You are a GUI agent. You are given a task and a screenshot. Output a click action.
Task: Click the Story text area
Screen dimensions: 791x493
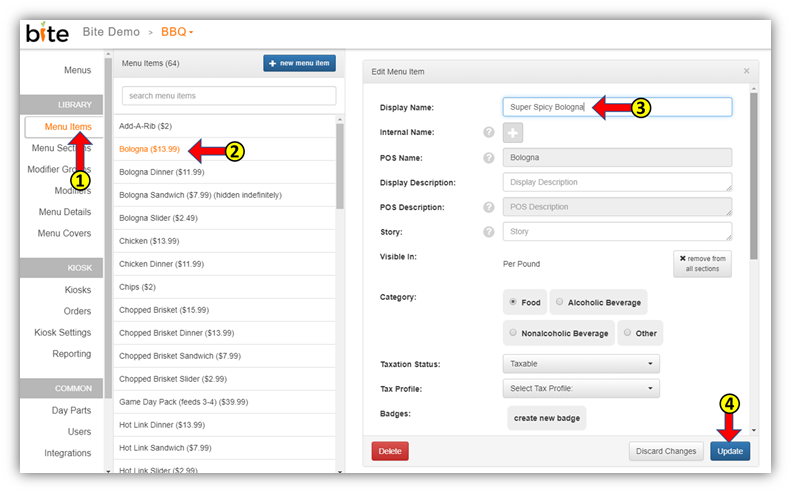click(x=617, y=232)
